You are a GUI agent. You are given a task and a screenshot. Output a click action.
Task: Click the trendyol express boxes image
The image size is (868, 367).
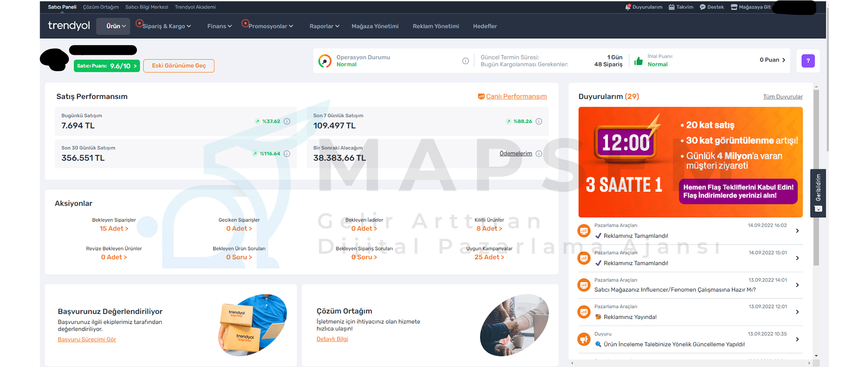click(253, 325)
